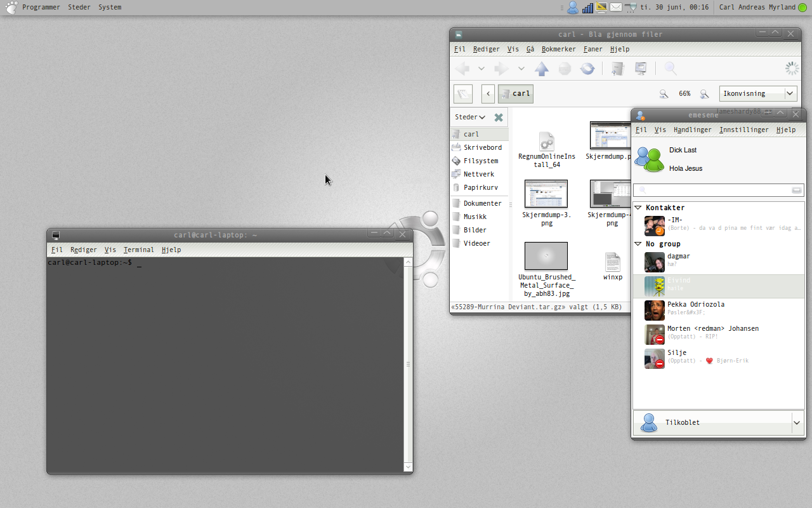Zoom in icon next to 66%

click(704, 94)
